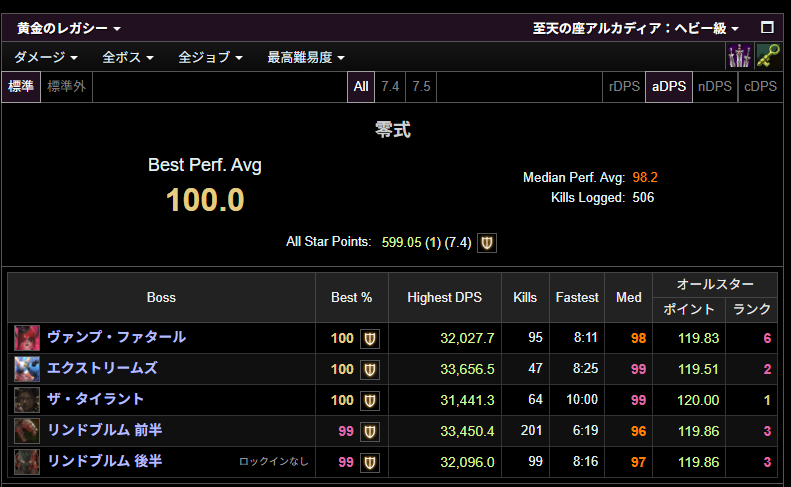This screenshot has height=487, width=791.
Task: Expand the 全ボス boss filter dropdown
Action: point(128,57)
